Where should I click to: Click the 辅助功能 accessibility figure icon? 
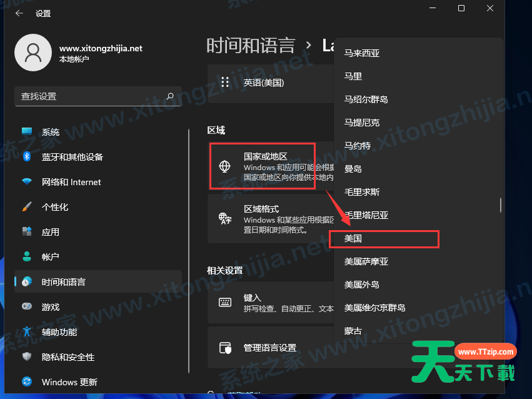point(27,331)
